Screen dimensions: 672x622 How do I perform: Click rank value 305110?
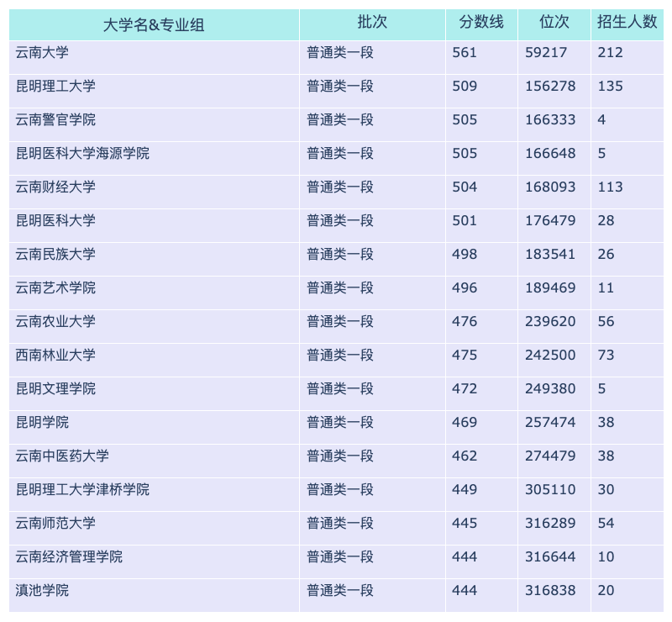pos(550,489)
